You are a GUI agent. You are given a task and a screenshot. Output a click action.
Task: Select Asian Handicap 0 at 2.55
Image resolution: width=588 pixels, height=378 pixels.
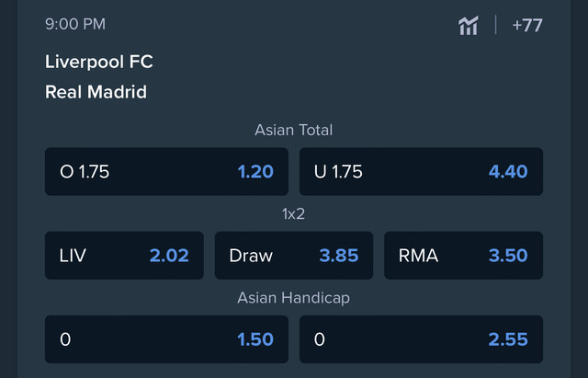click(x=421, y=339)
